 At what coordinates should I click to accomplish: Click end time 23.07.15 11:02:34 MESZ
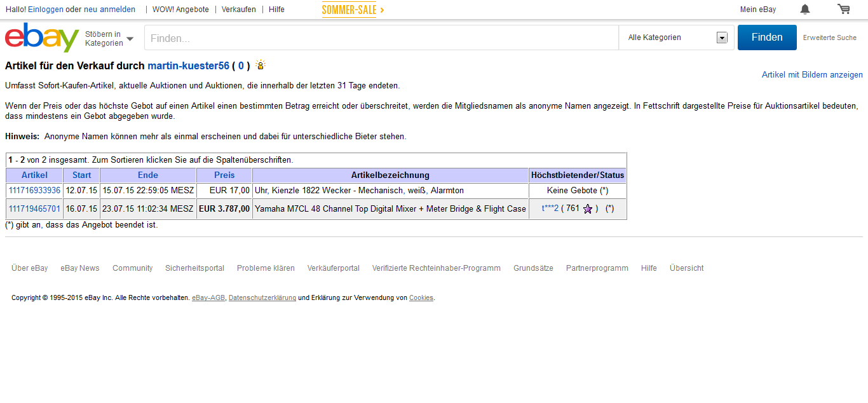[x=148, y=208]
